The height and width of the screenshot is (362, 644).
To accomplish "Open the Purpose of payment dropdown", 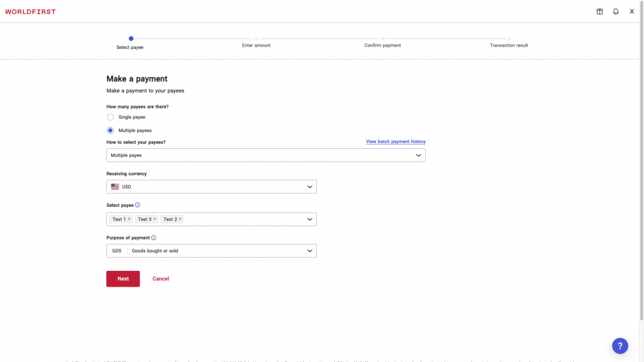I will (211, 251).
